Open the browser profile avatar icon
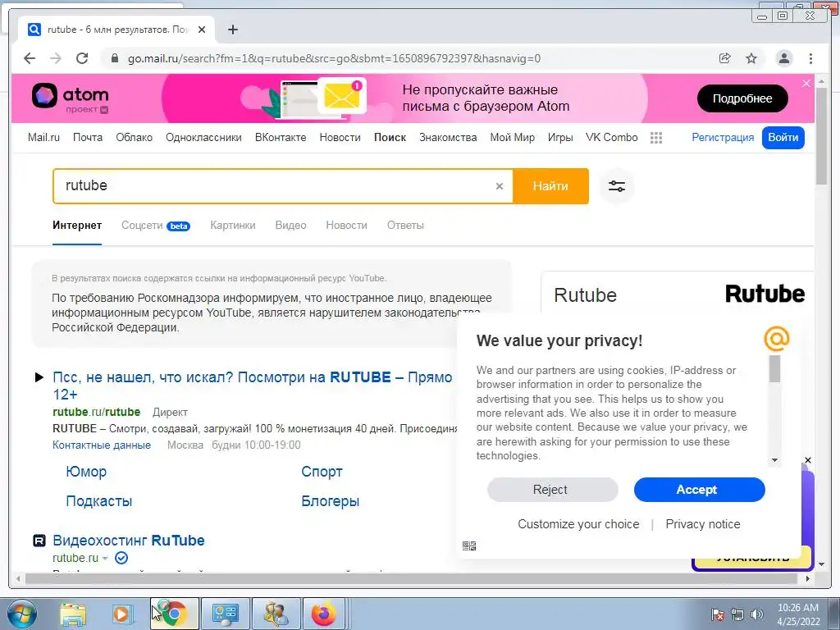 pos(784,58)
